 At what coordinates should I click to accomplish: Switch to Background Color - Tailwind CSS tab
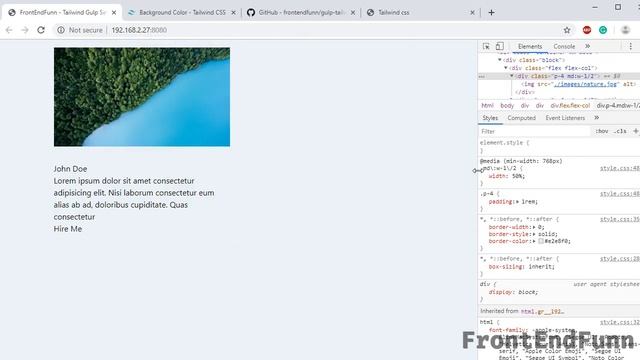pos(182,13)
